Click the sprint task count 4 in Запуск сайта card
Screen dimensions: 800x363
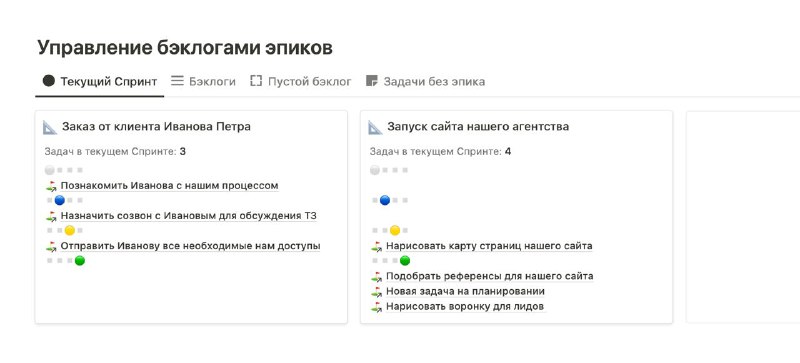(508, 152)
